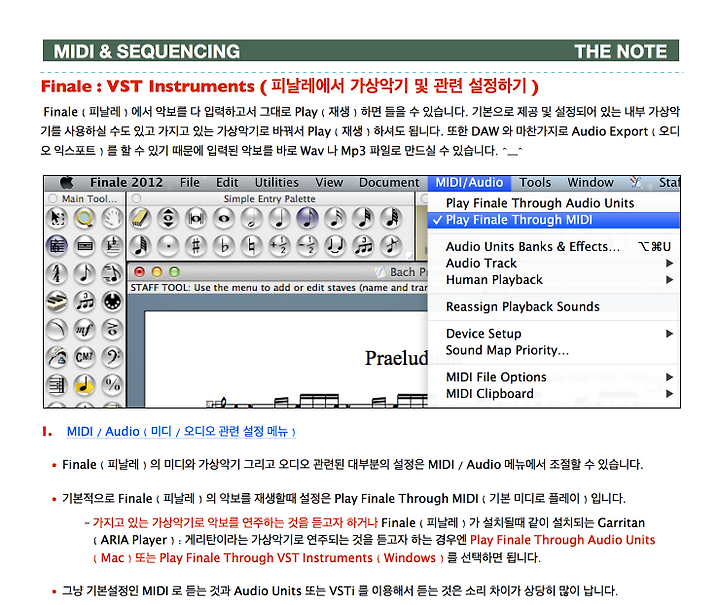This screenshot has height=605, width=720.
Task: Toggle checked Play Finale Through MIDI
Action: click(x=553, y=220)
